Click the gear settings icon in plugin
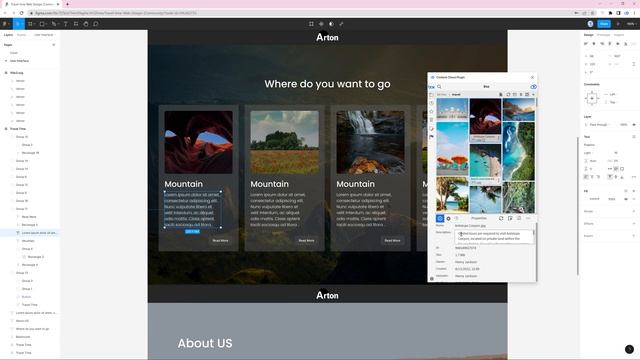The width and height of the screenshot is (640, 360). (448, 218)
